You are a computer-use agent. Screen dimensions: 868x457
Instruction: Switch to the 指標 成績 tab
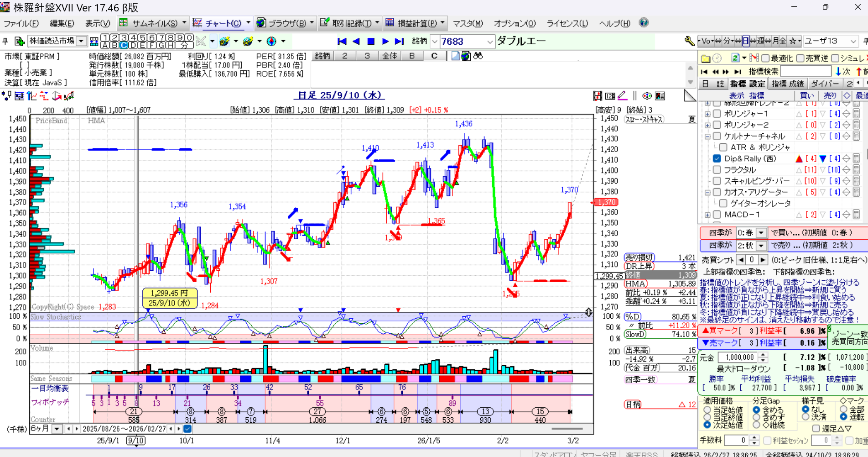[x=788, y=84]
